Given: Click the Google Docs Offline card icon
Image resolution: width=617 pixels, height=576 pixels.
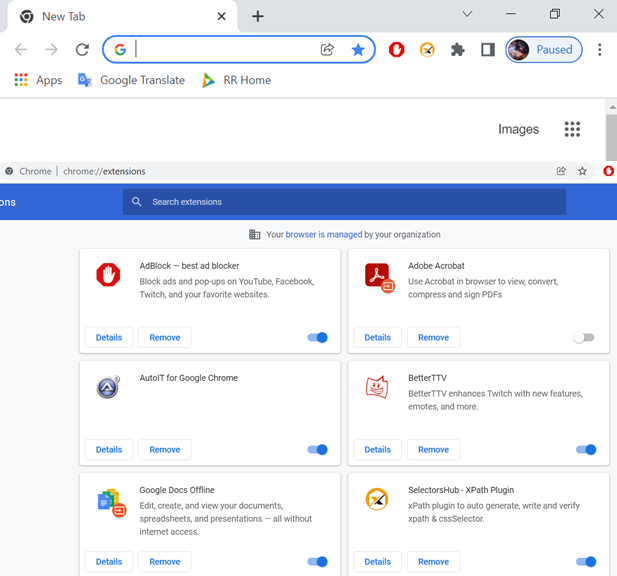Looking at the screenshot, I should tap(111, 502).
